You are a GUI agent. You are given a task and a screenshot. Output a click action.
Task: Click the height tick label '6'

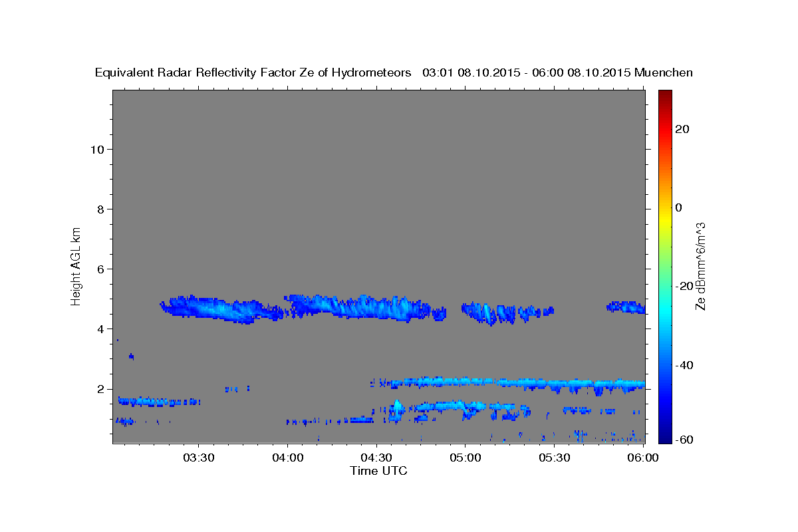(x=101, y=269)
